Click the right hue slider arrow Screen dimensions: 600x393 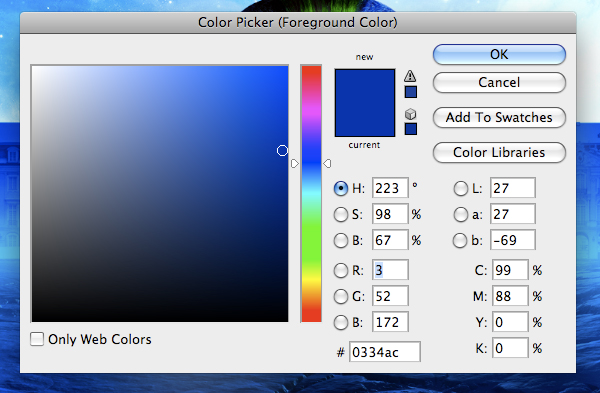328,164
